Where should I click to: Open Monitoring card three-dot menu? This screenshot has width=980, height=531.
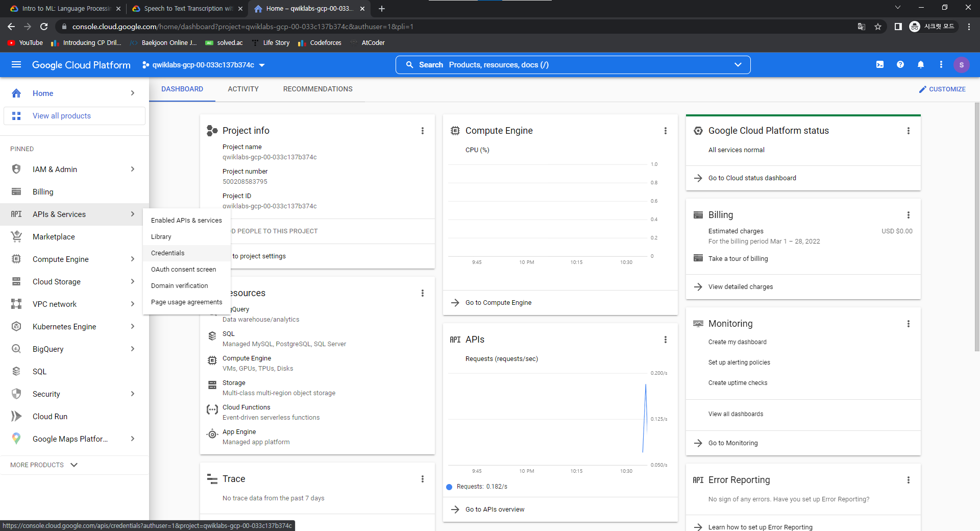[909, 324]
